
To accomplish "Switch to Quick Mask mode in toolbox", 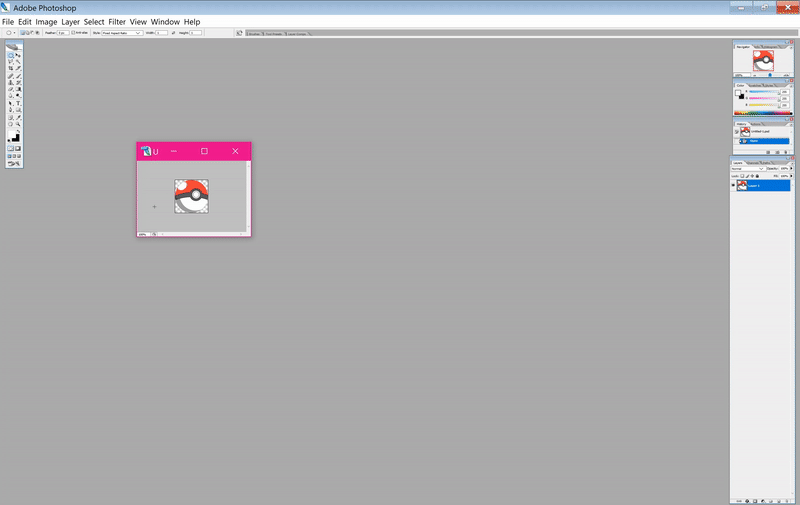I will point(18,148).
